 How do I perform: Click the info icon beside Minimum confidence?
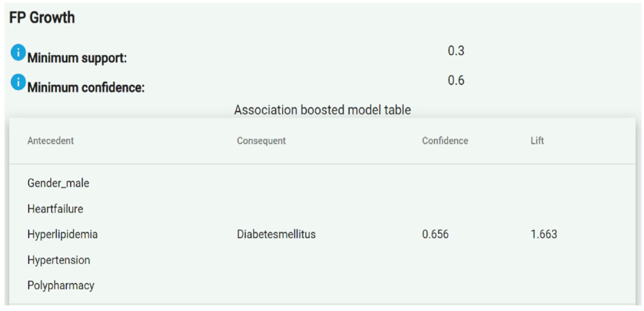(x=18, y=82)
